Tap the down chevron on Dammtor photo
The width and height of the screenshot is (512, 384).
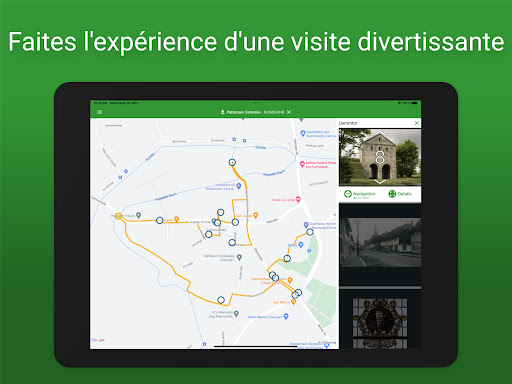(380, 182)
